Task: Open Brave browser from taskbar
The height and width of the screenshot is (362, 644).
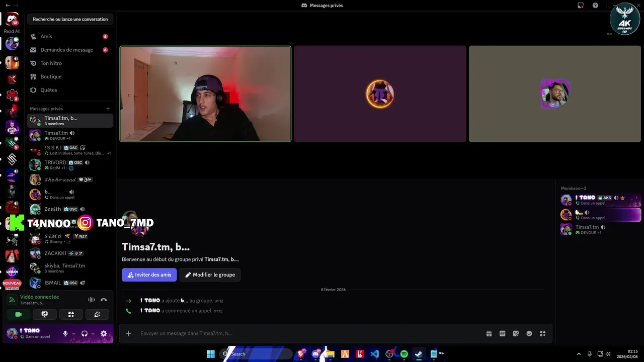Action: coord(301,354)
